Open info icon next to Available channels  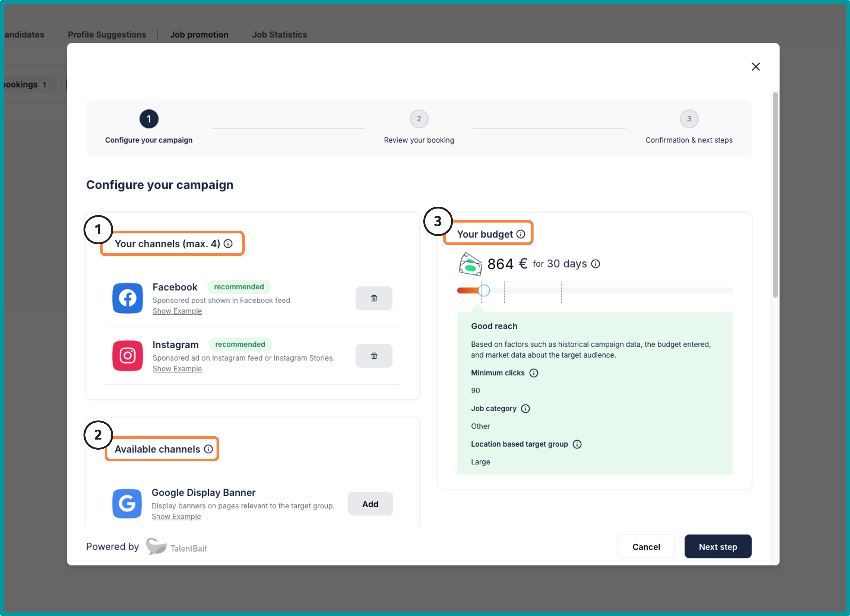point(208,449)
